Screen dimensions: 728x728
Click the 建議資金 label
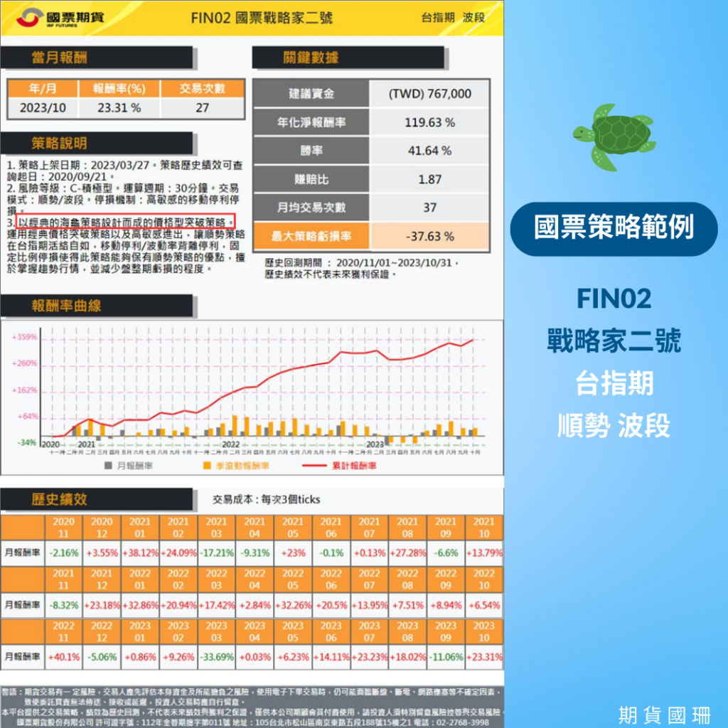point(311,94)
